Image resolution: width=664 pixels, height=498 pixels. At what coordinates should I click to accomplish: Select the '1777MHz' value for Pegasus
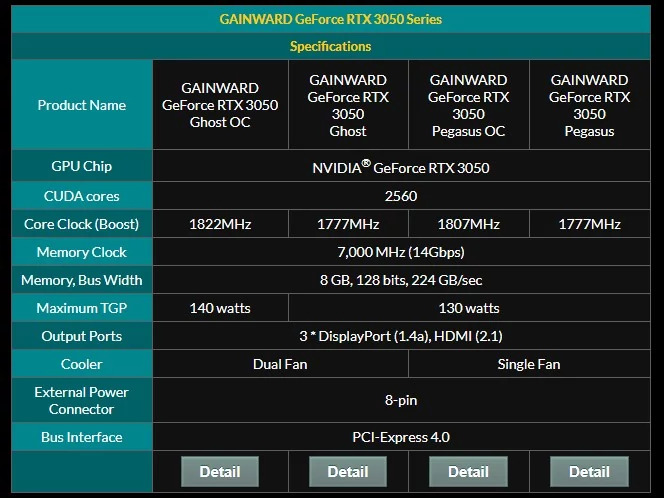click(x=589, y=224)
